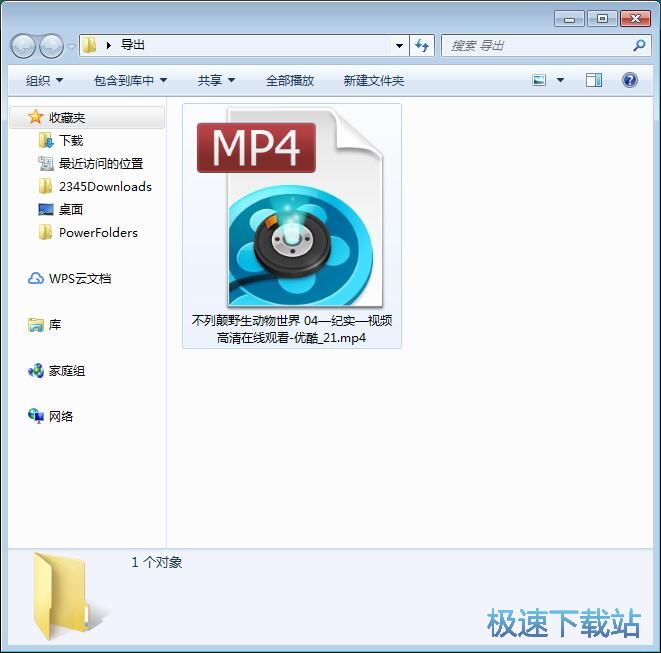Select 家庭组 in the navigation pane

(x=67, y=371)
